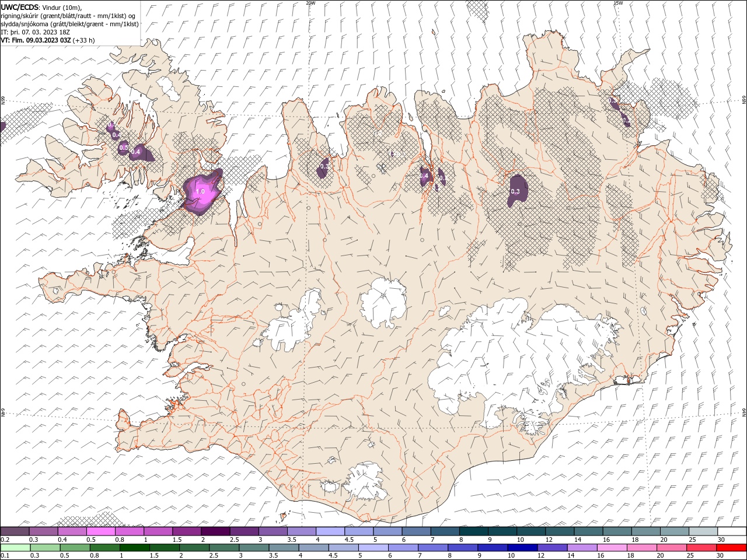Pick the 8 blue swatch in lower legend row
The height and width of the screenshot is (560, 747).
click(x=462, y=548)
